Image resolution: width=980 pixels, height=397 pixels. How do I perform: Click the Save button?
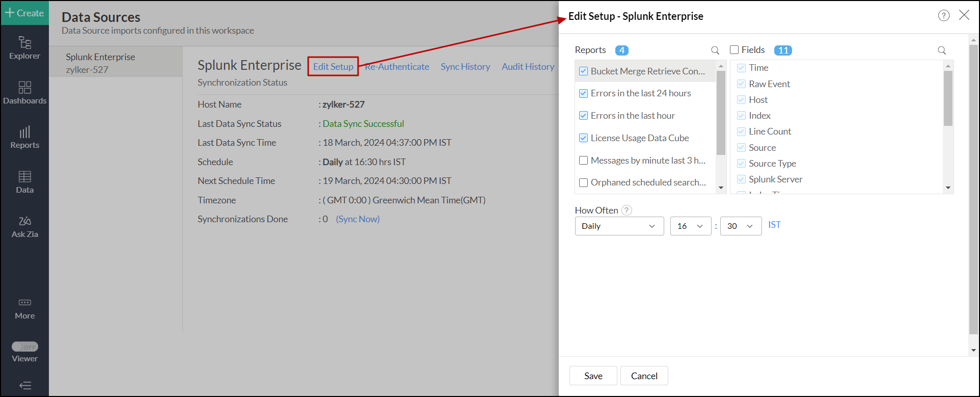(x=593, y=376)
